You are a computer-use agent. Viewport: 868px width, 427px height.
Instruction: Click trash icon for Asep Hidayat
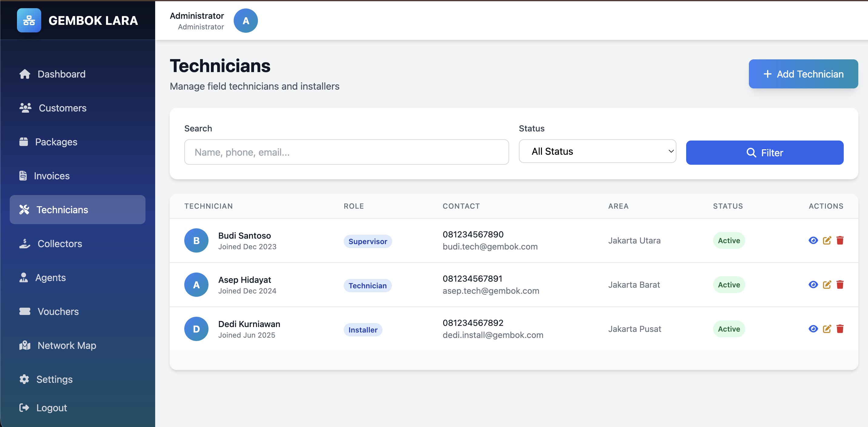840,285
